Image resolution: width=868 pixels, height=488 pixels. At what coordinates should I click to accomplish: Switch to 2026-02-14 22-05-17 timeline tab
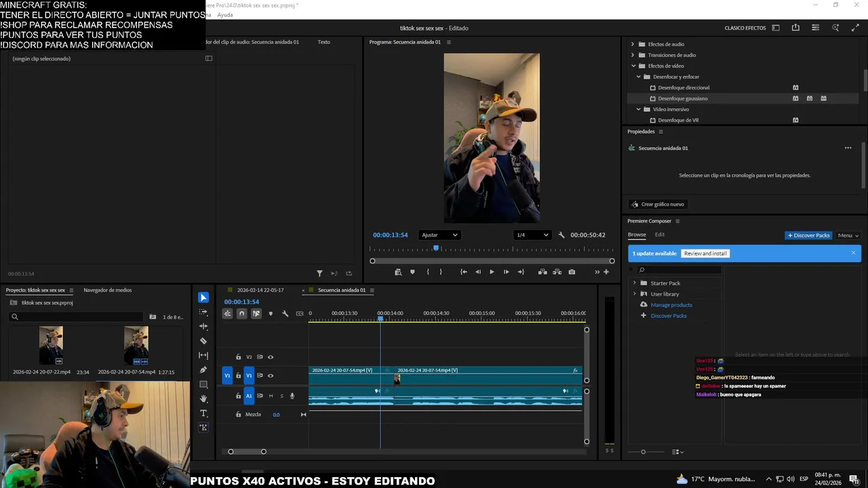click(260, 290)
